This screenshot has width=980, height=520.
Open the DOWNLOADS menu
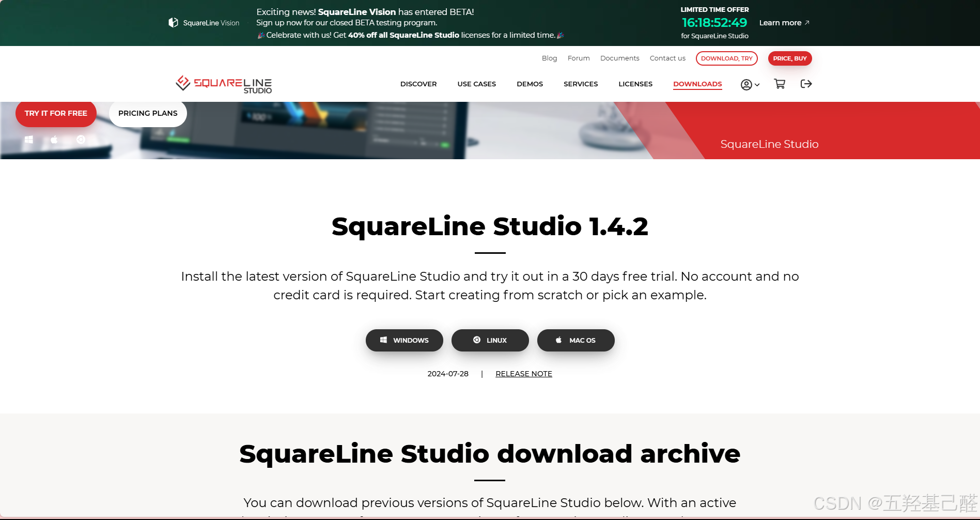click(x=697, y=84)
